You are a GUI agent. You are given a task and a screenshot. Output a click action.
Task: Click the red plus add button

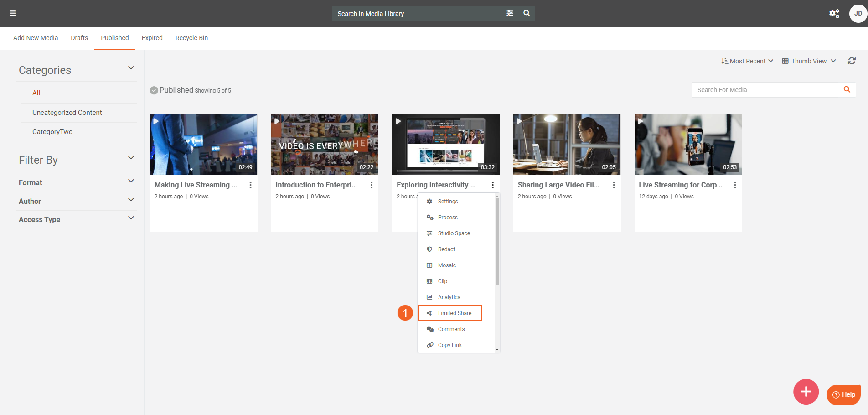pyautogui.click(x=806, y=392)
